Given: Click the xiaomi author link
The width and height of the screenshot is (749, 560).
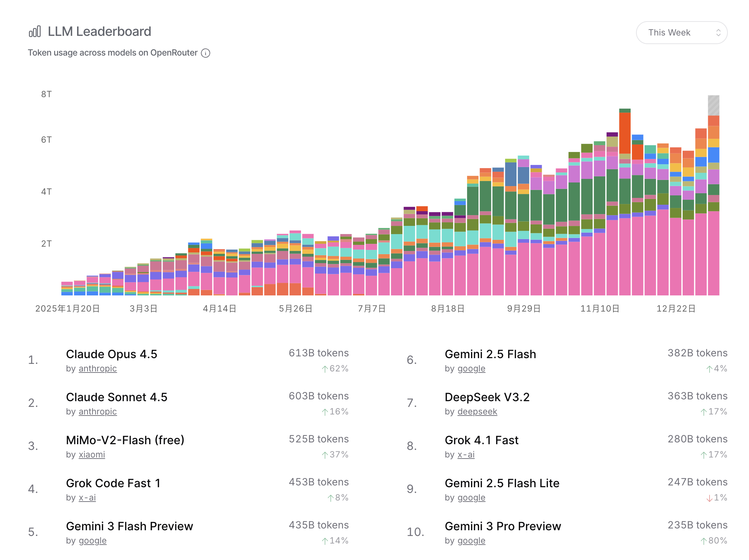Looking at the screenshot, I should pos(92,455).
